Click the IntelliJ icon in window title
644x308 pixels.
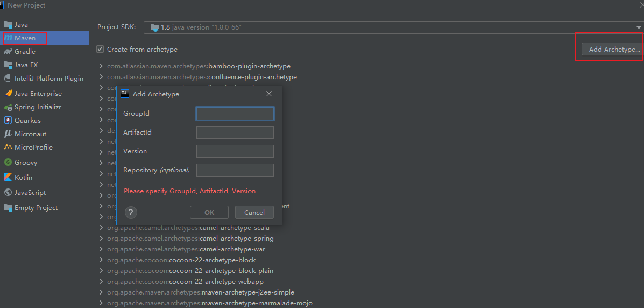[x=2, y=5]
